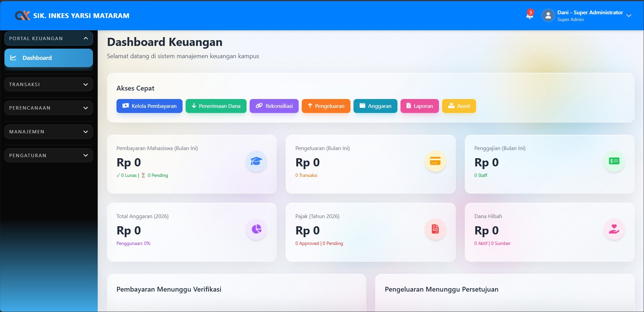
Task: Expand the Transaksi sidebar section
Action: pos(48,84)
